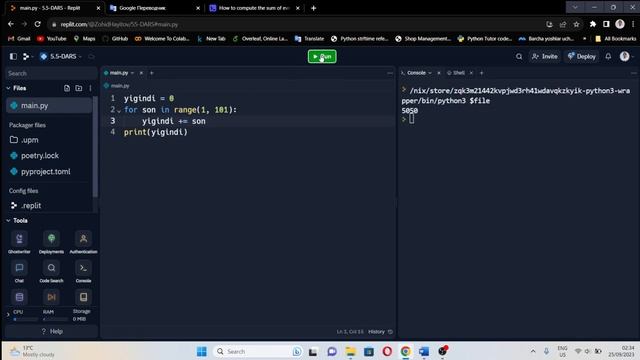Viewport: 640px width, 360px height.
Task: Open the Replit account avatar menu
Action: pyautogui.click(x=624, y=56)
